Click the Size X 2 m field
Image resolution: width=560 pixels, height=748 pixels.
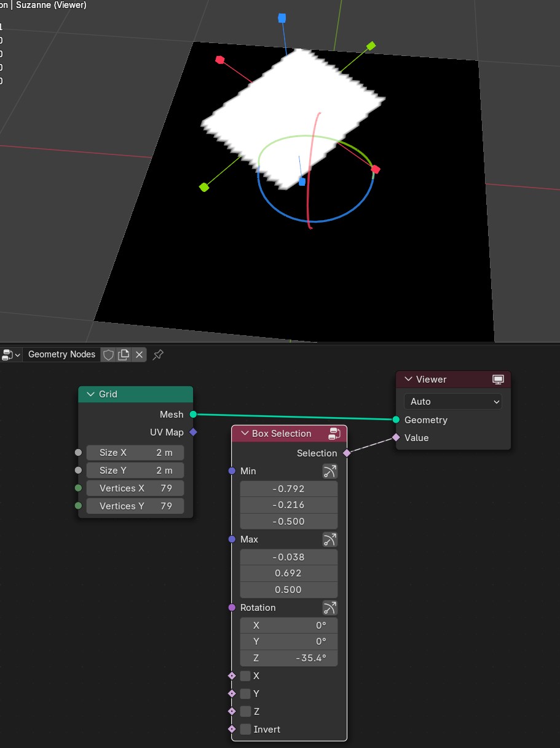(x=135, y=453)
